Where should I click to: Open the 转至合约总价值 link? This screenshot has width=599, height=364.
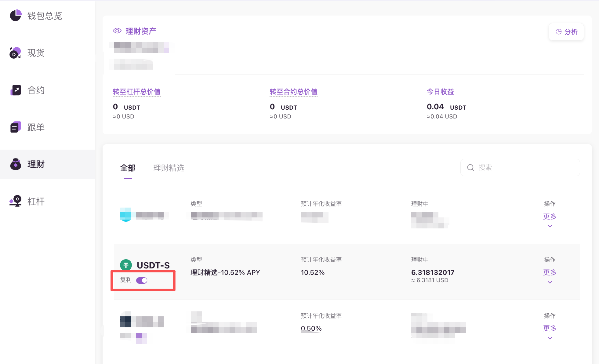click(x=293, y=92)
